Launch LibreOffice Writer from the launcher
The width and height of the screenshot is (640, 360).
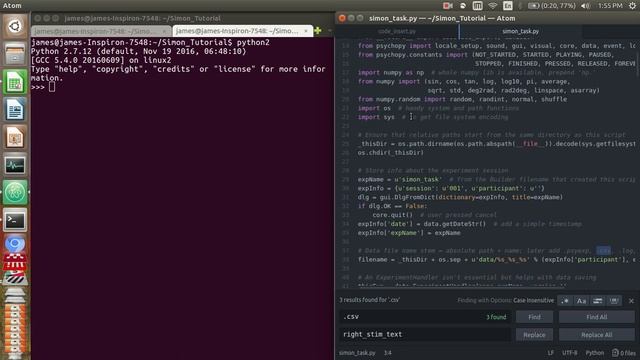[15, 109]
